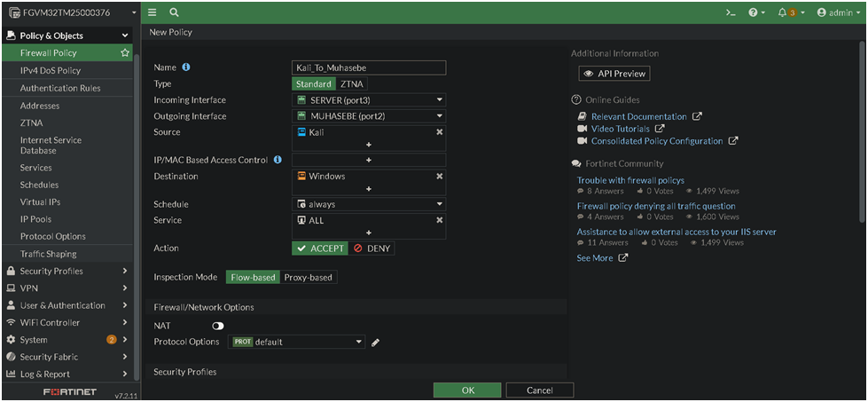This screenshot has width=868, height=402.
Task: Select Standard policy type
Action: click(x=314, y=84)
